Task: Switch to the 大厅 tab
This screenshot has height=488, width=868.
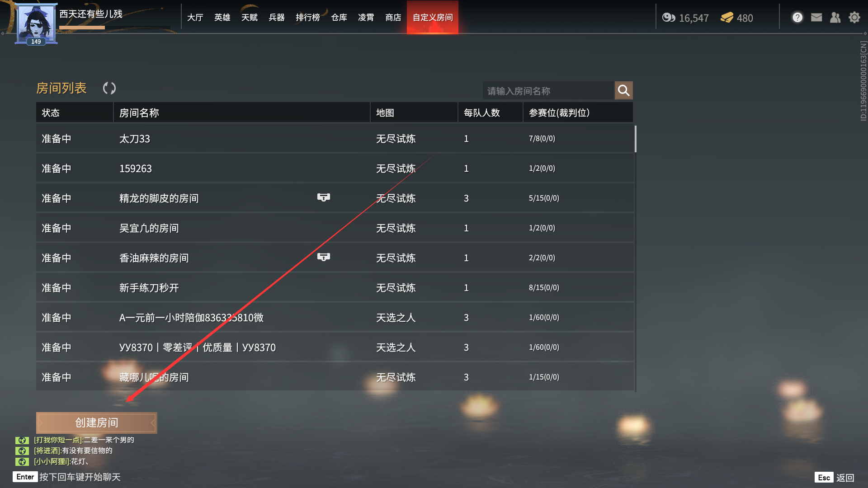Action: (195, 18)
